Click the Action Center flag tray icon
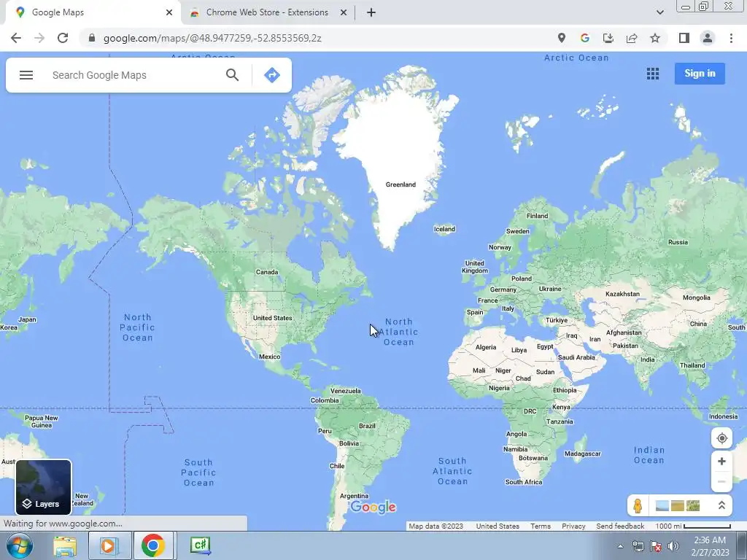This screenshot has height=560, width=747. pyautogui.click(x=656, y=546)
